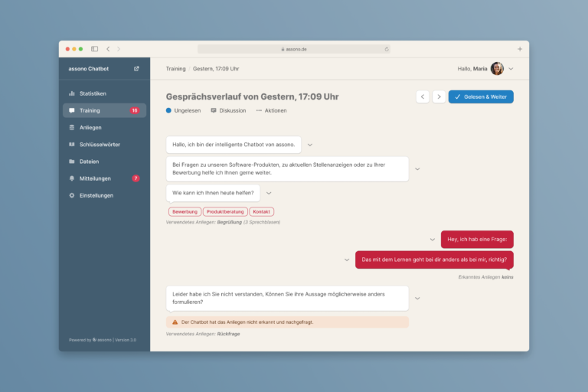Click the red 7 badge on Mitteilungen
Viewport: 588px width, 392px height.
click(x=136, y=178)
